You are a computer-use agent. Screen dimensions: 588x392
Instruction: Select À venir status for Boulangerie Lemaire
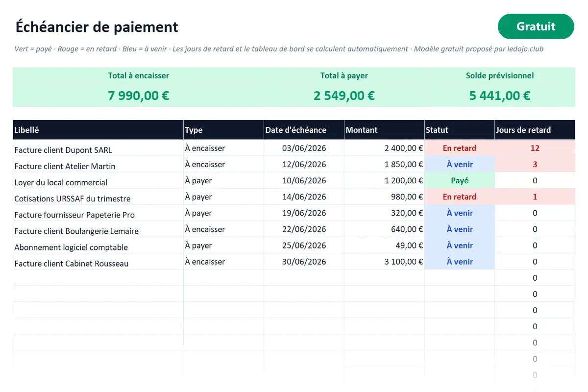click(460, 229)
